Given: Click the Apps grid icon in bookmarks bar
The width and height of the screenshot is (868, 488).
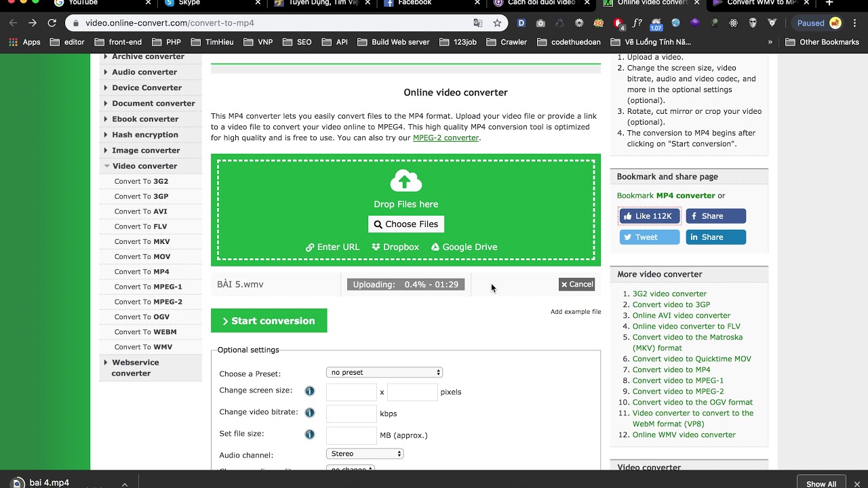Looking at the screenshot, I should (13, 42).
